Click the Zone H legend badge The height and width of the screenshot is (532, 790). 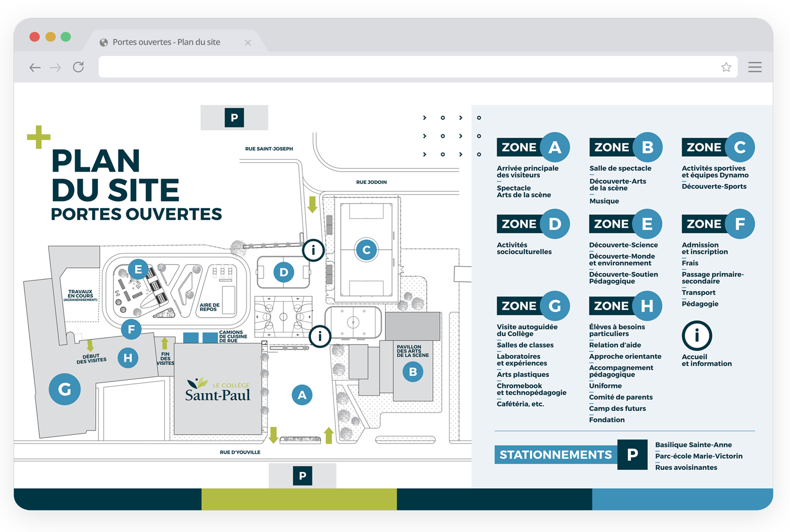click(x=625, y=306)
